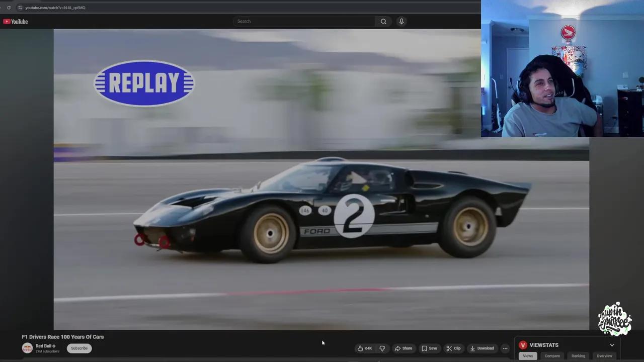Collapse the ViewStats panel chevron
The image size is (644, 362).
(612, 345)
